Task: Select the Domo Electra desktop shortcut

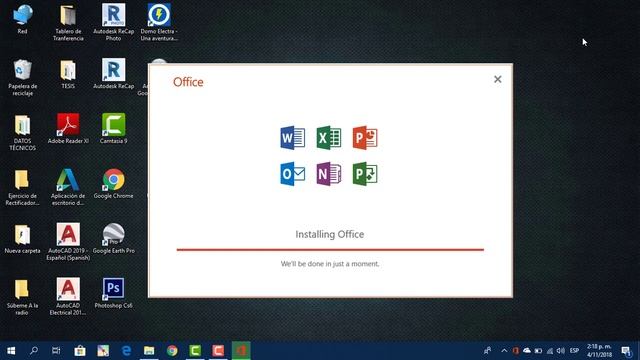Action: click(159, 22)
